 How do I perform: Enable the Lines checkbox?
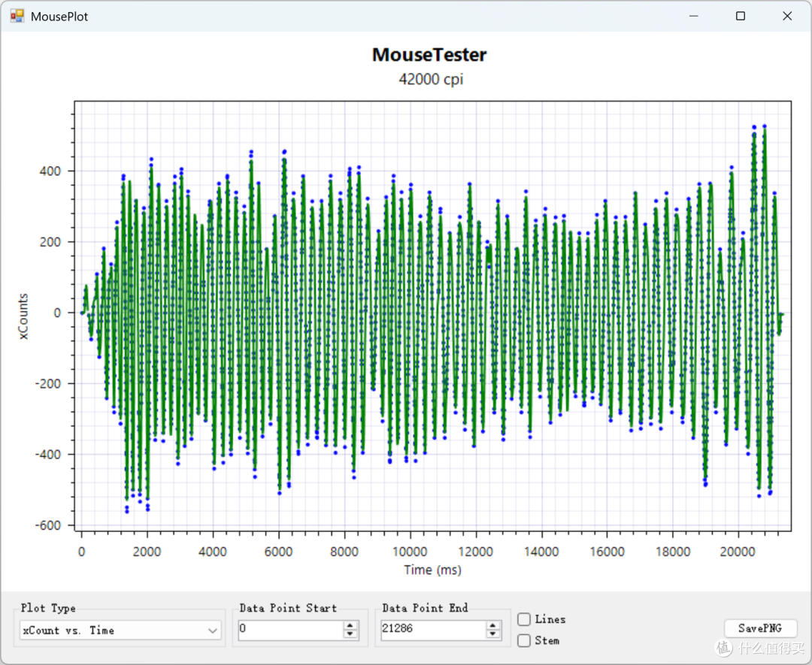click(524, 619)
